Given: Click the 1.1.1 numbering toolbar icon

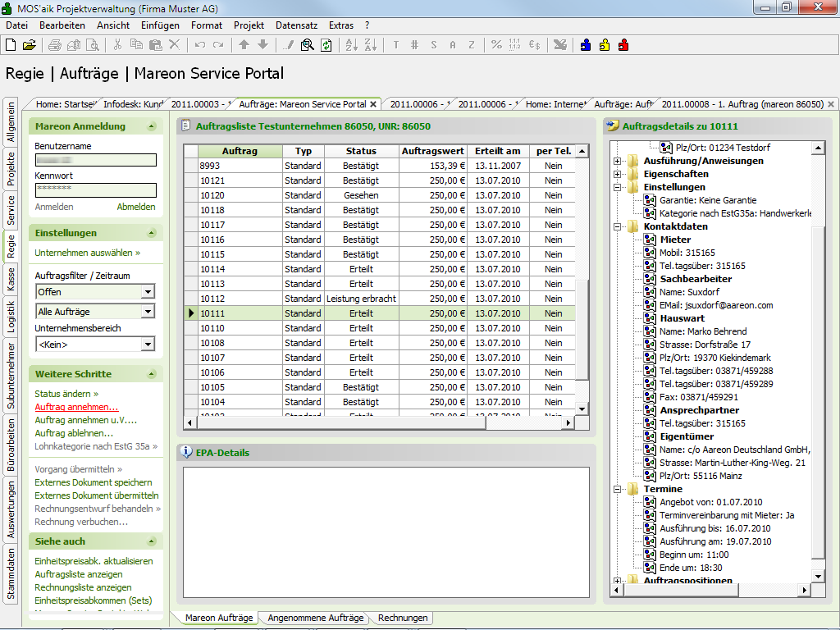Looking at the screenshot, I should point(515,45).
